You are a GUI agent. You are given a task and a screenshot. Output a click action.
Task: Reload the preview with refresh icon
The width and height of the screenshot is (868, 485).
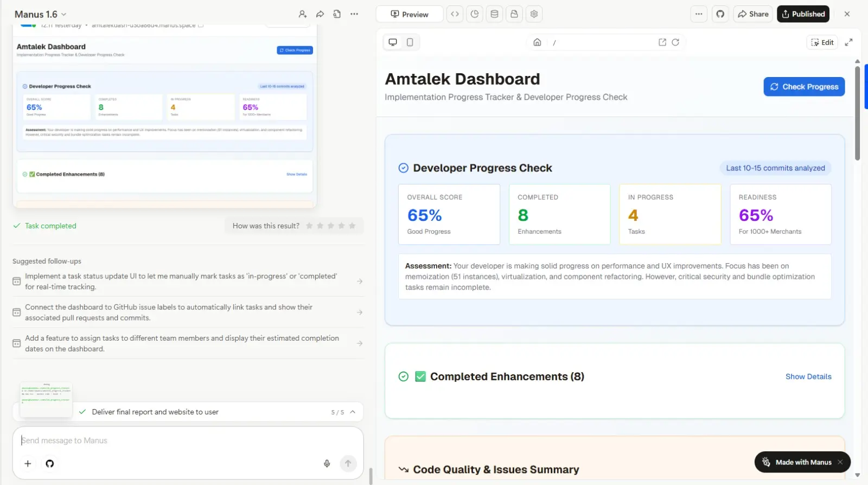[675, 42]
